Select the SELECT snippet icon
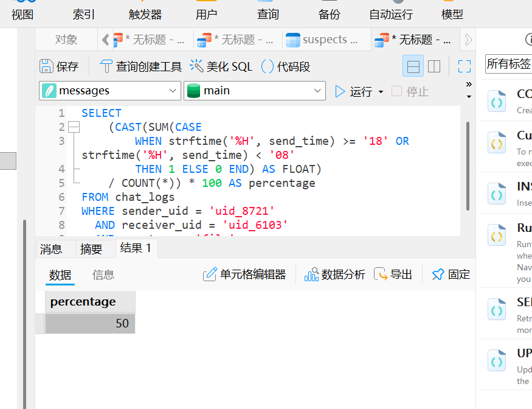Screen dimensions: 532x409 tap(497, 309)
